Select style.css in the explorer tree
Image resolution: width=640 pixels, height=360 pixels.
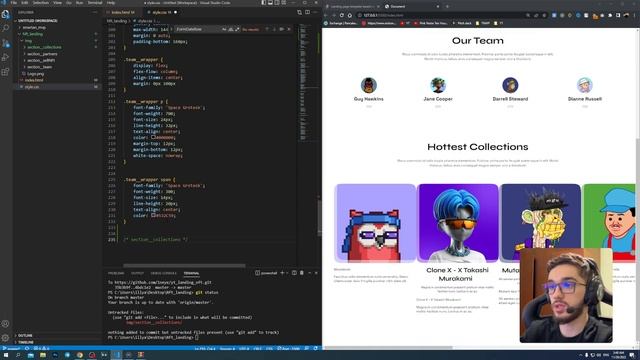32,87
